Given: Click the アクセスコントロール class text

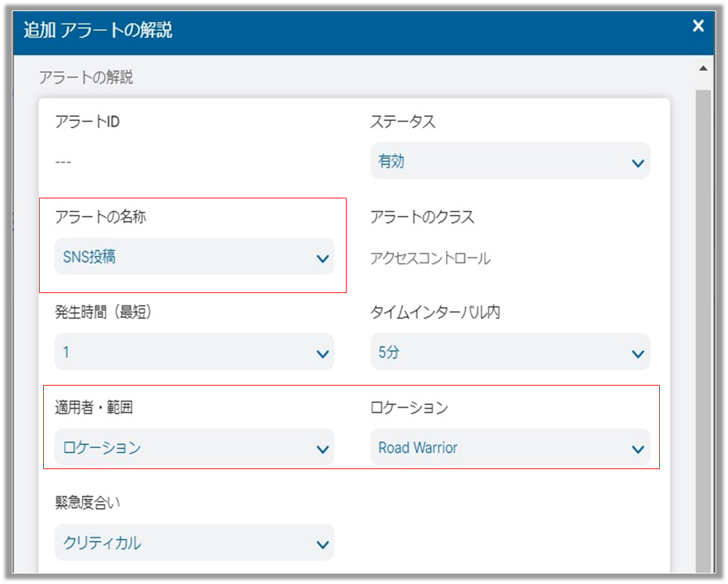Looking at the screenshot, I should [x=430, y=258].
